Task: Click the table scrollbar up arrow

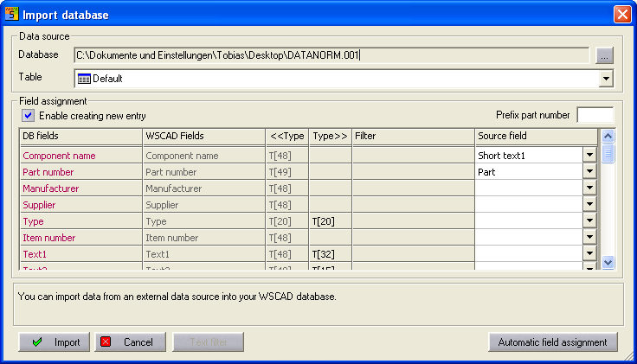Action: [608, 136]
